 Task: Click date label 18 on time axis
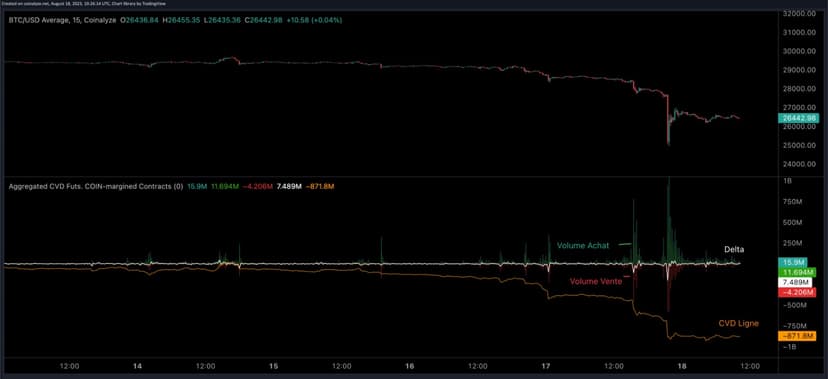682,365
